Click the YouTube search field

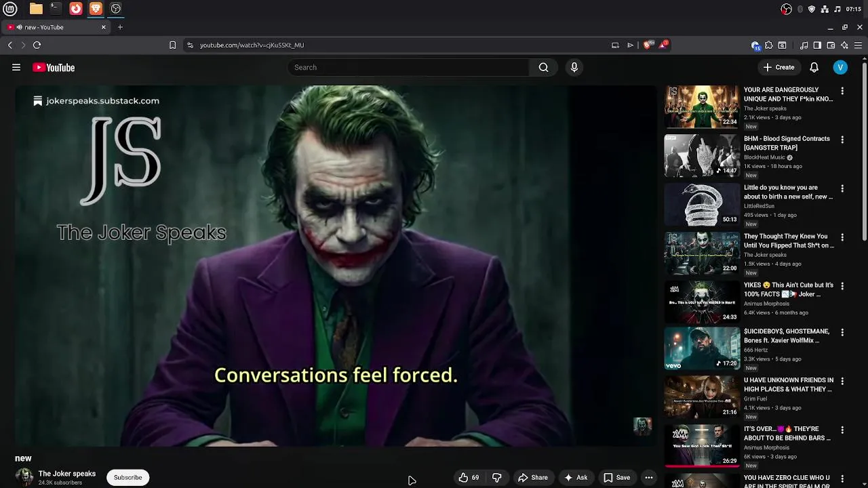[409, 67]
